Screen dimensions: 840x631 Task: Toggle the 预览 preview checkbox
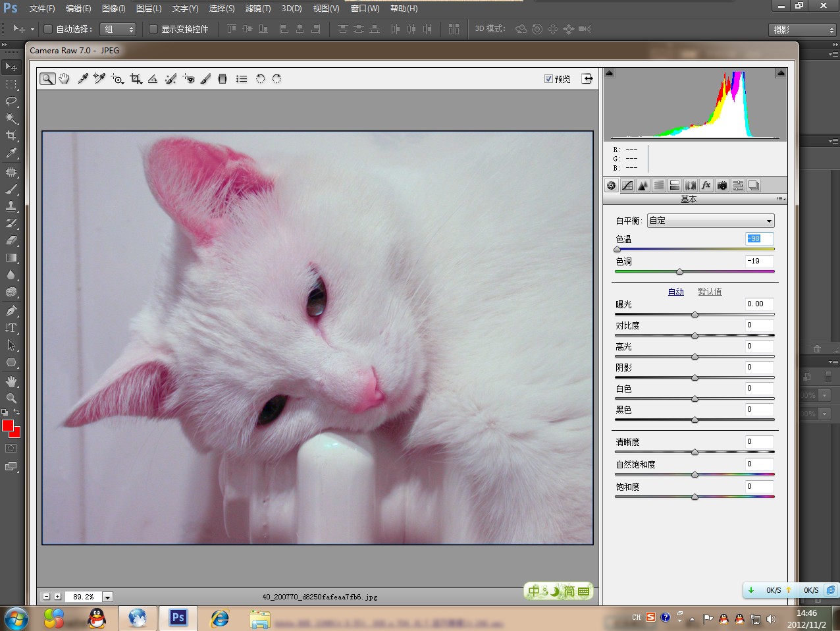coord(548,79)
